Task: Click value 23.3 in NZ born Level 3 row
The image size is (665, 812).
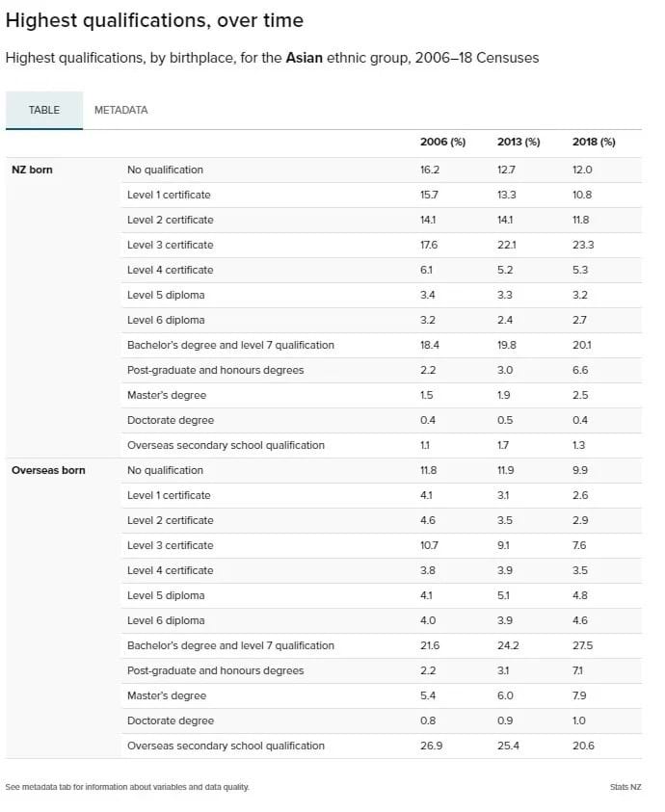Action: click(583, 245)
